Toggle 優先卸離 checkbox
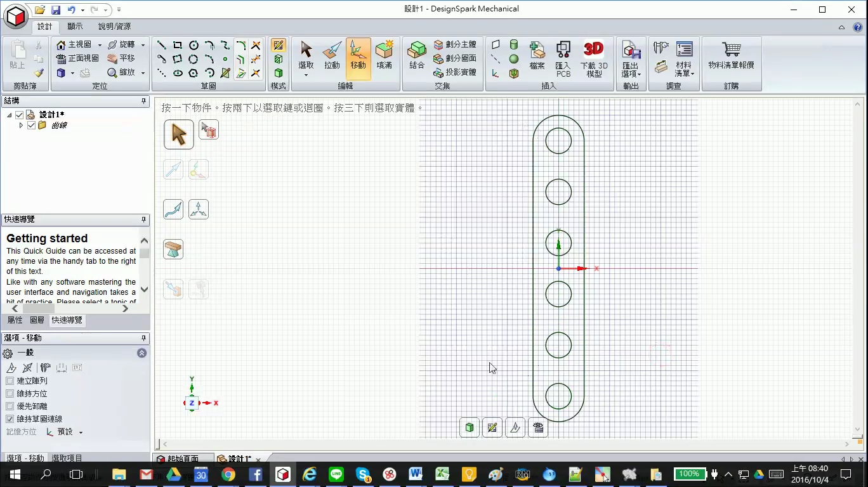This screenshot has width=868, height=487. click(x=10, y=406)
